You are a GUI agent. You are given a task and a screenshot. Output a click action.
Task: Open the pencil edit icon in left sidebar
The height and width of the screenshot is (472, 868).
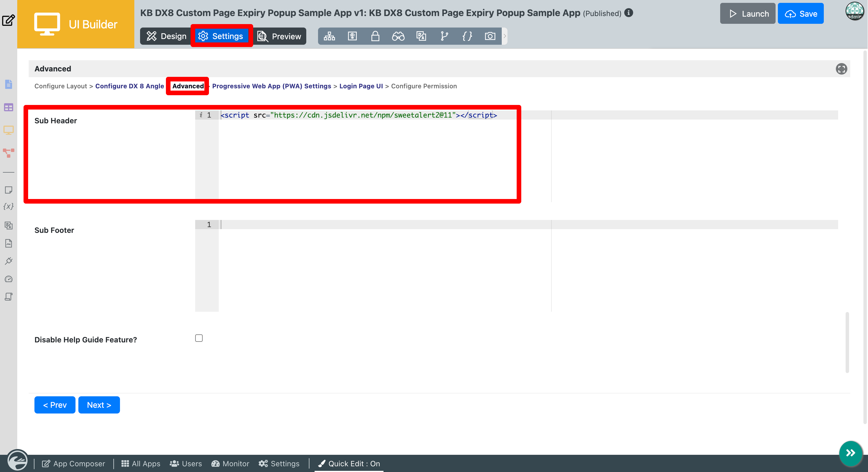point(8,20)
